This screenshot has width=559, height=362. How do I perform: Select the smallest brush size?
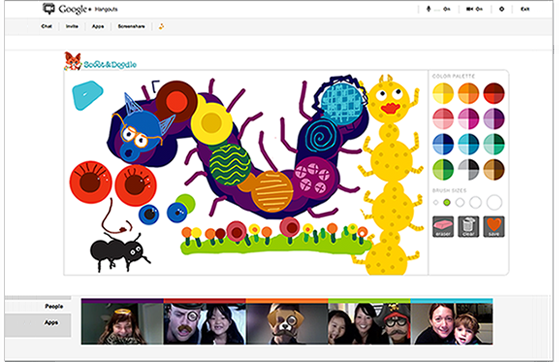[436, 203]
